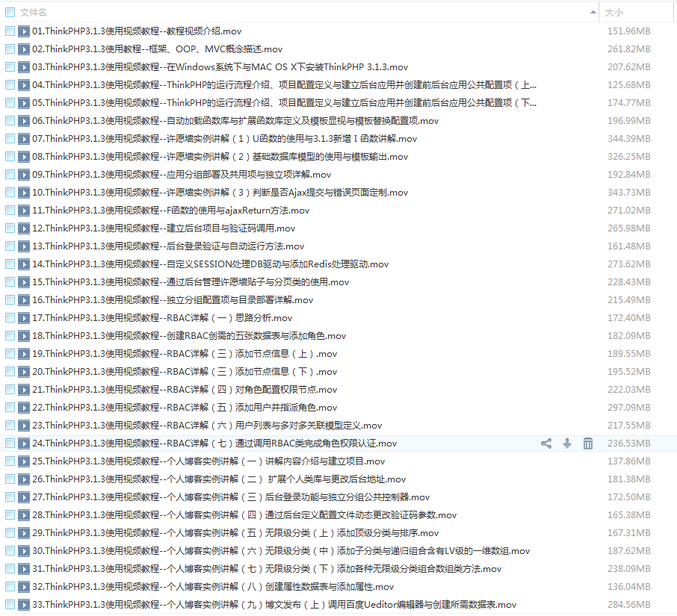Click the video icon of file 31
Viewport: 677px width, 616px height.
[x=24, y=568]
